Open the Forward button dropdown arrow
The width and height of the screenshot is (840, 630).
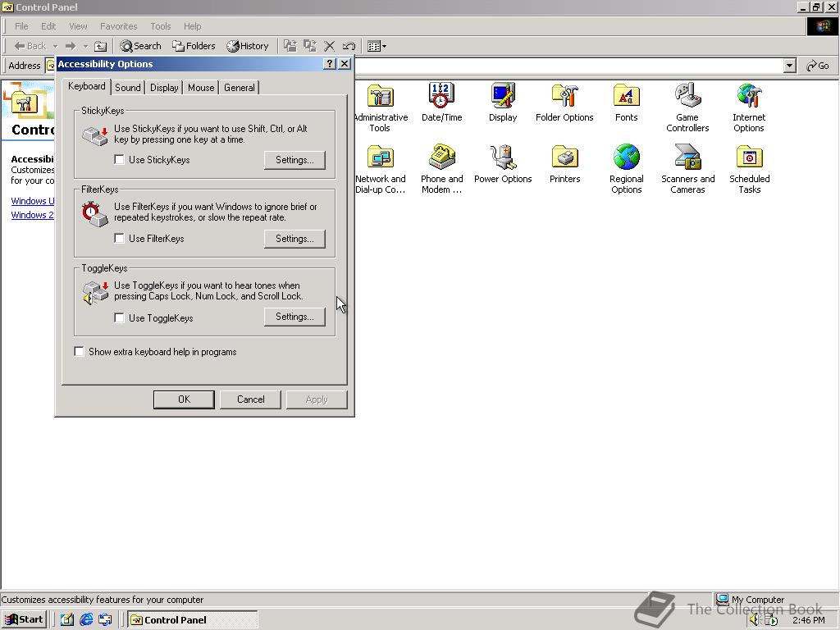[x=85, y=46]
